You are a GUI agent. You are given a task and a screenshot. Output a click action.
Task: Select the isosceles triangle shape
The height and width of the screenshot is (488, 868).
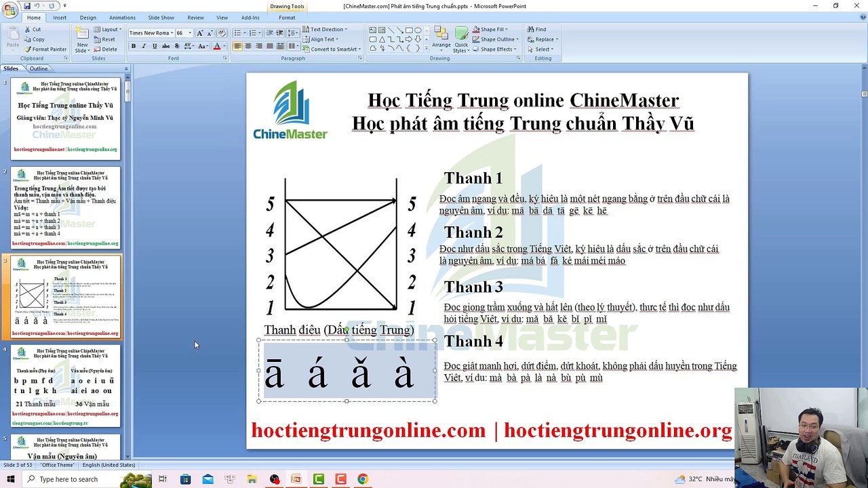[x=382, y=39]
